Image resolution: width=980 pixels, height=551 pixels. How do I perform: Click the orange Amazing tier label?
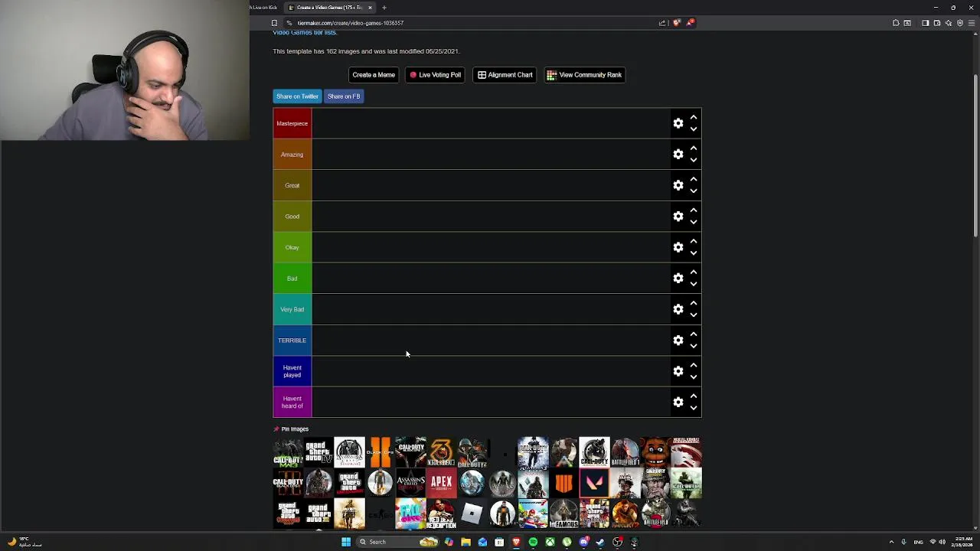[292, 155]
